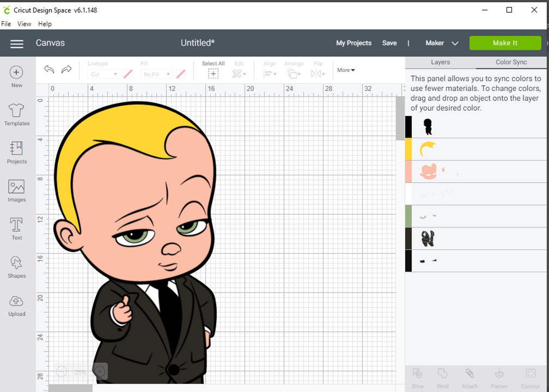Undo the last action with the Undo arrow

(49, 69)
